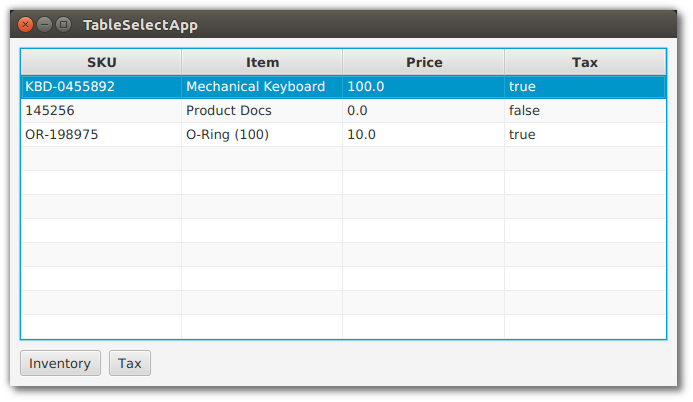The image size is (693, 402).
Task: Click the Inventory button
Action: [x=60, y=363]
